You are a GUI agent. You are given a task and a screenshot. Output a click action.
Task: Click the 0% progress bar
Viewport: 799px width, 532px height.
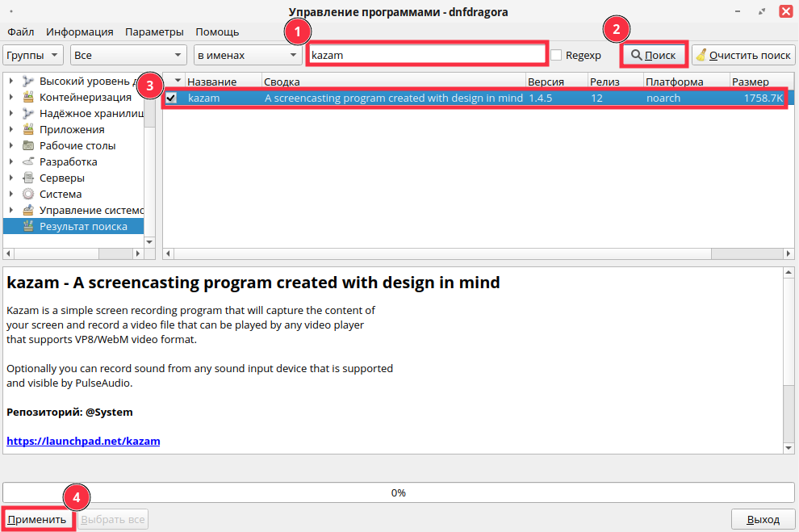pyautogui.click(x=399, y=492)
